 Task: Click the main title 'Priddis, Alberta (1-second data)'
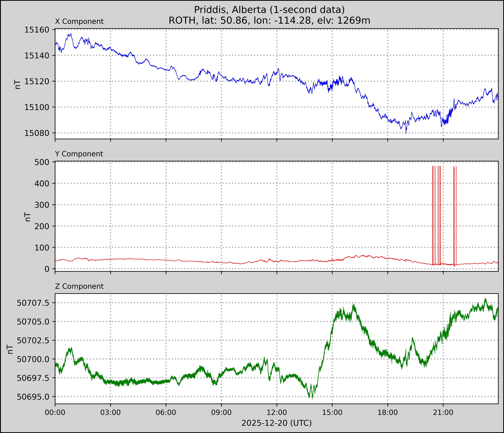click(x=269, y=10)
